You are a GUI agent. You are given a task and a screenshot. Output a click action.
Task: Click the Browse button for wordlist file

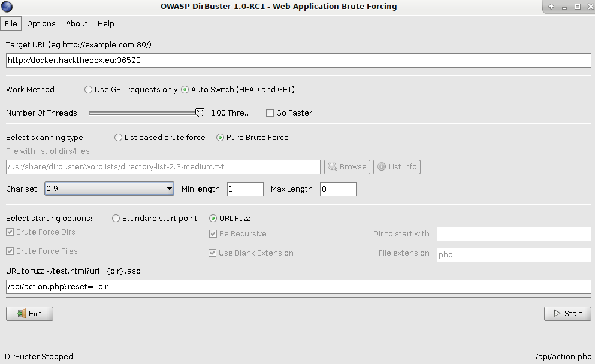[x=347, y=166]
